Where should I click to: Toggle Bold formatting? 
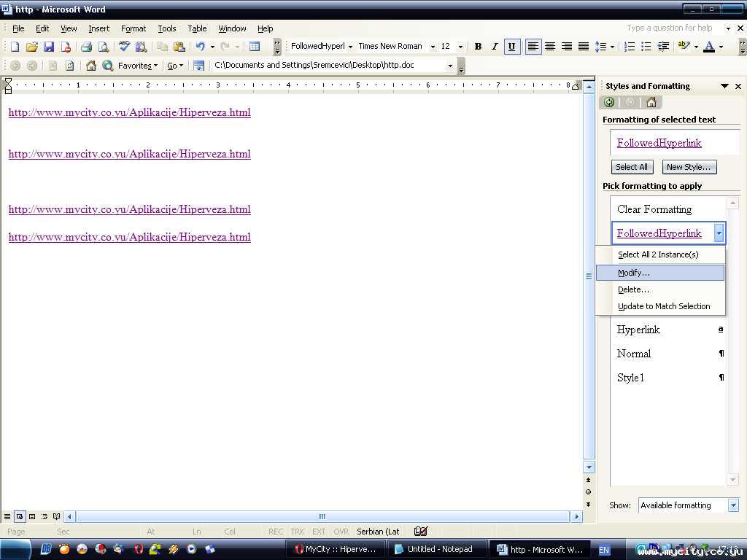(478, 47)
